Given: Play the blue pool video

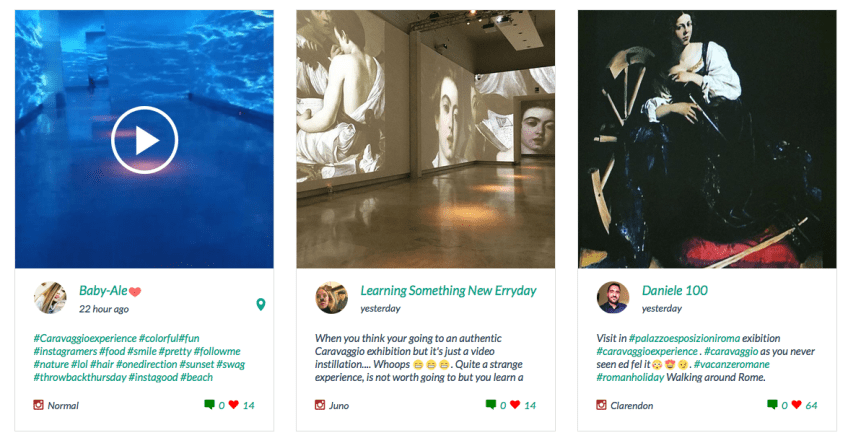Looking at the screenshot, I should click(x=144, y=139).
